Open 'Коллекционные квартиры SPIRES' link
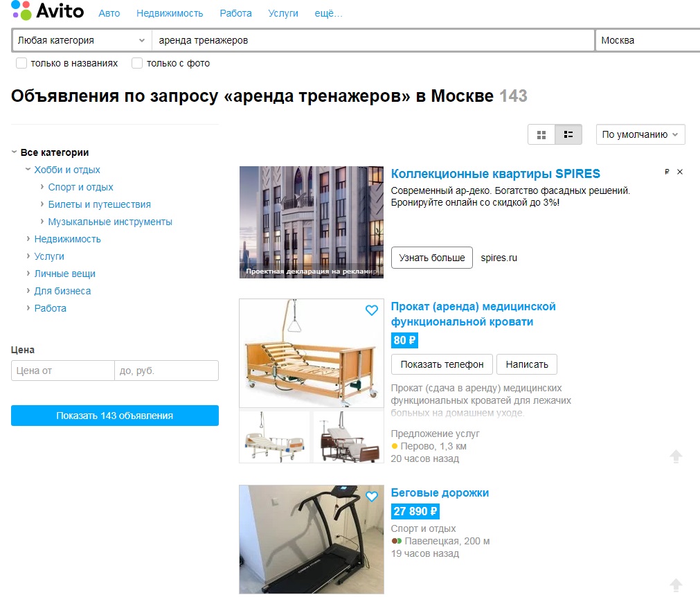The width and height of the screenshot is (700, 597). pos(496,174)
